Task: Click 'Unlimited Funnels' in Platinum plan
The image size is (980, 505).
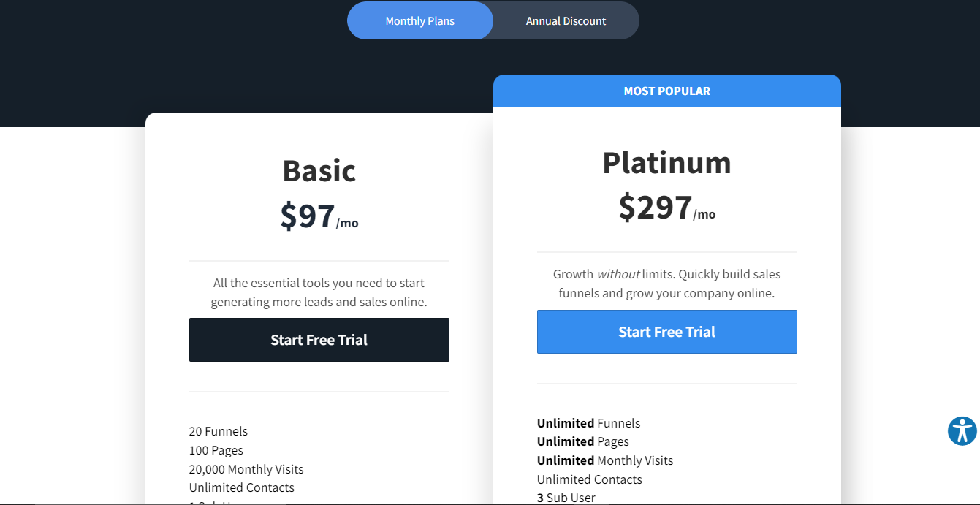Action: pos(588,423)
